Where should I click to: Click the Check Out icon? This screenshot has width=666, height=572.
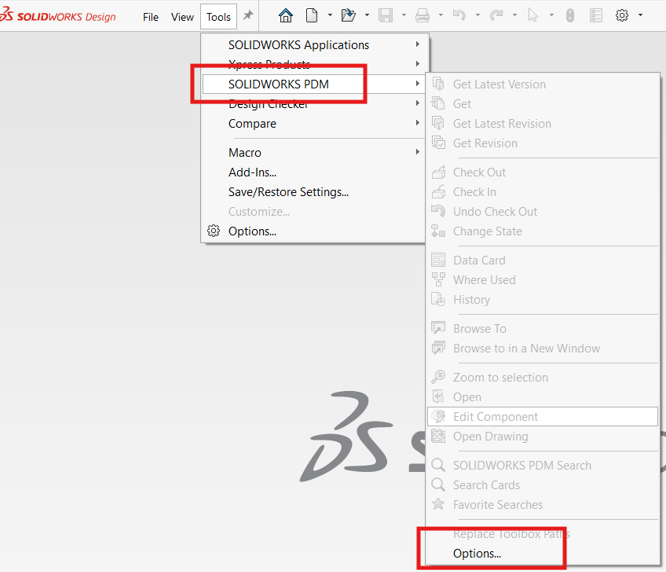coord(438,172)
